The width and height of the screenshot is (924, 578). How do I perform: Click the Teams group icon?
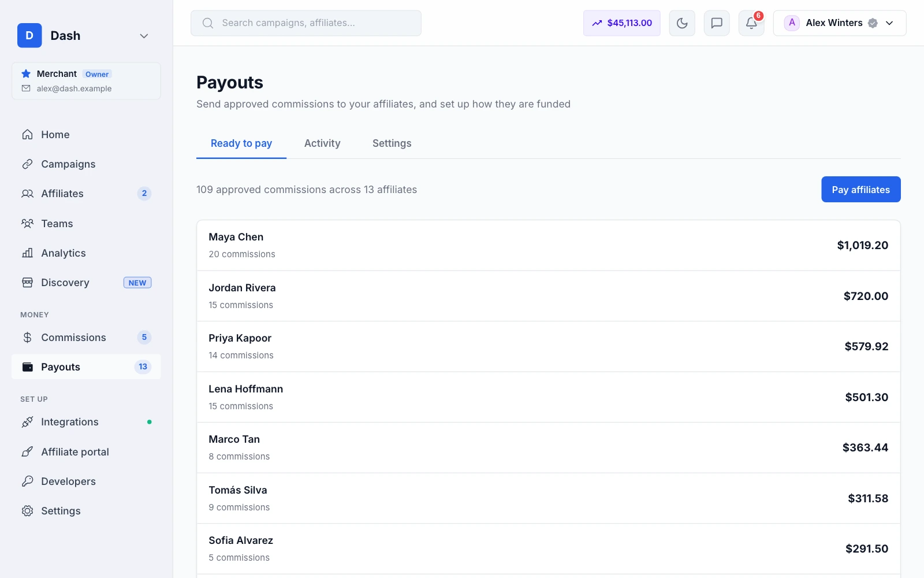(x=27, y=223)
